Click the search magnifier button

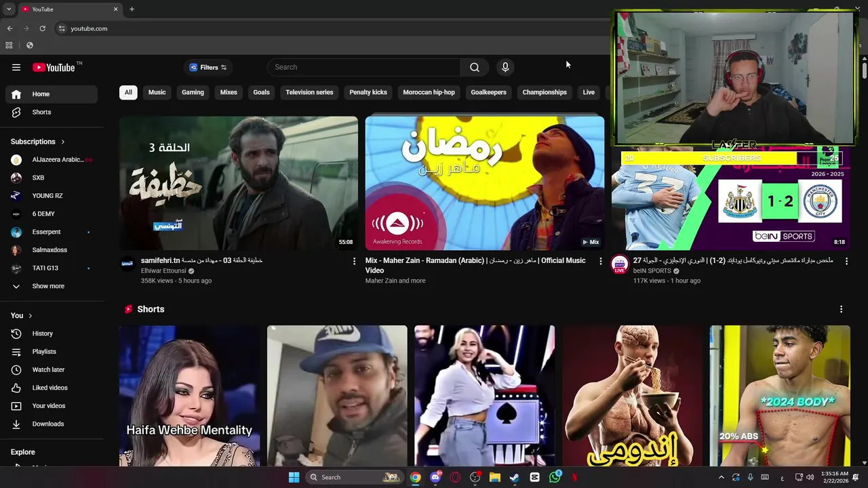coord(475,67)
